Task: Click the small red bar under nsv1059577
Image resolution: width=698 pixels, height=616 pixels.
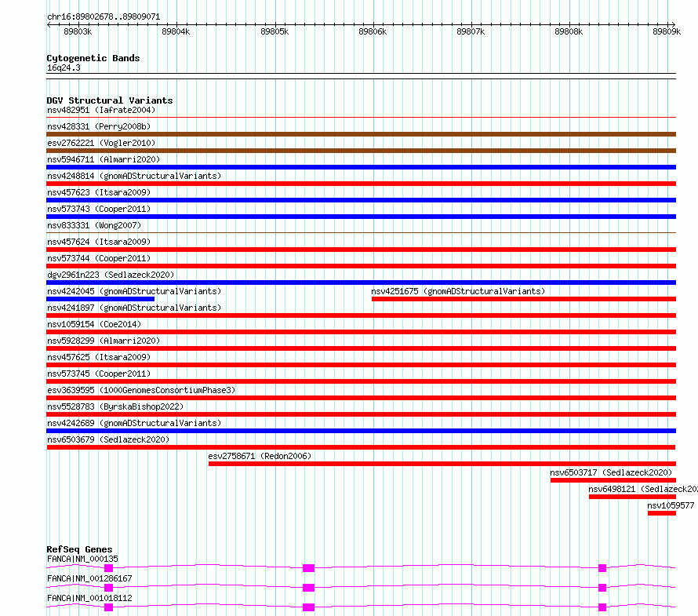Action: [662, 513]
